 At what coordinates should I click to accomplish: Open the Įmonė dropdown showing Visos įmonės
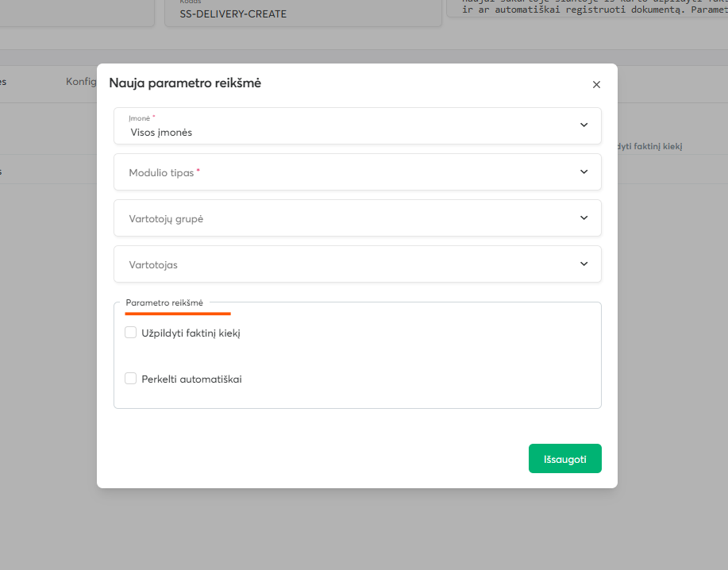tap(349, 126)
